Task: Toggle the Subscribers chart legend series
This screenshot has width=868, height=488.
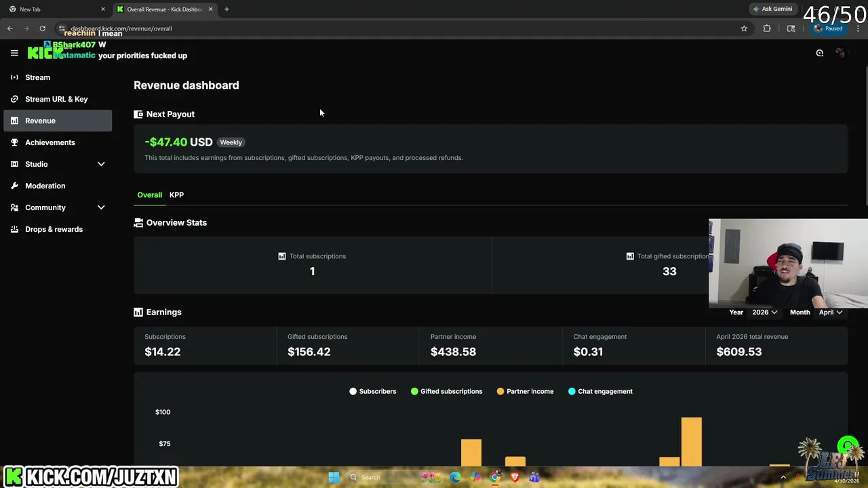Action: click(x=372, y=391)
